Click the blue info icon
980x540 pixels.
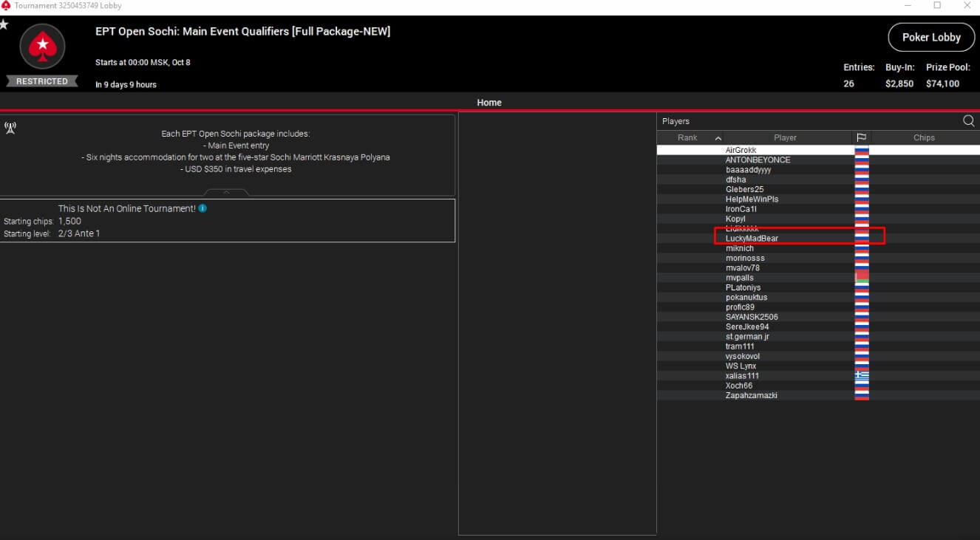click(203, 208)
